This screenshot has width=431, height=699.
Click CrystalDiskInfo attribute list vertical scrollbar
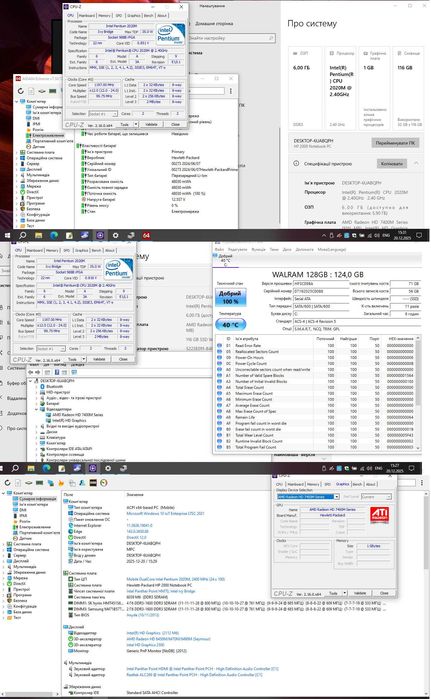click(418, 392)
